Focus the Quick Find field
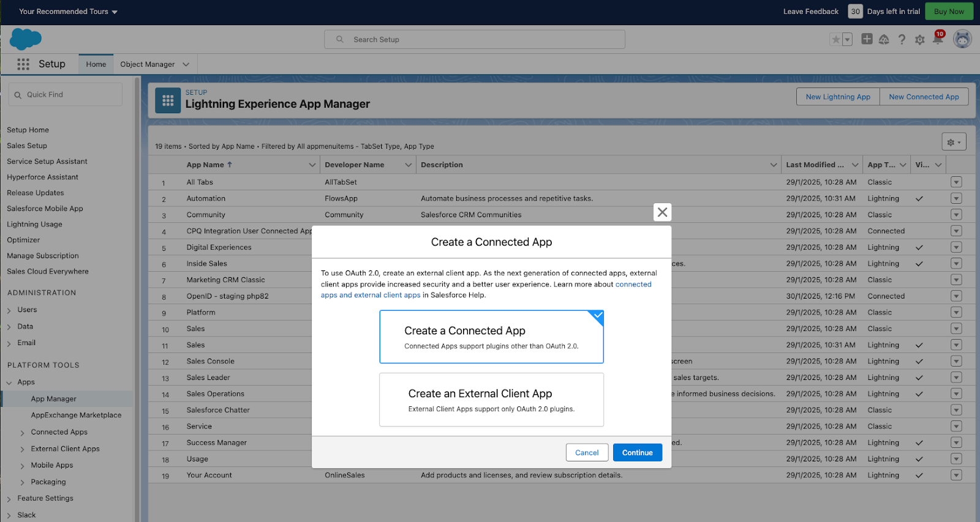 pos(66,95)
